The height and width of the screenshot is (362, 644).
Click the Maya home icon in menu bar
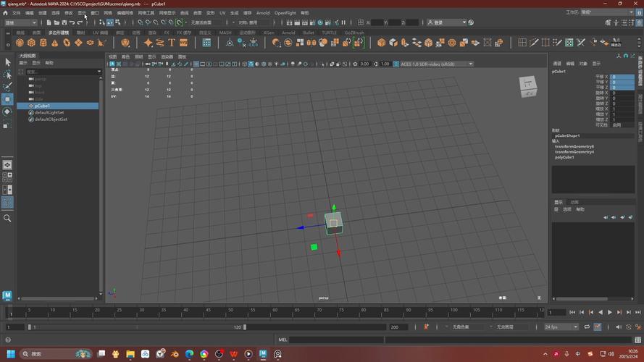coord(5,13)
